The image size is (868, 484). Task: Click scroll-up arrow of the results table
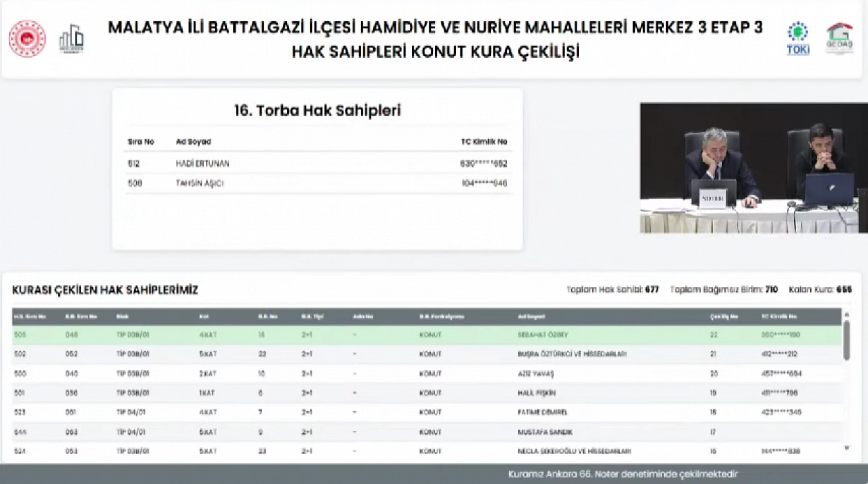tap(846, 315)
